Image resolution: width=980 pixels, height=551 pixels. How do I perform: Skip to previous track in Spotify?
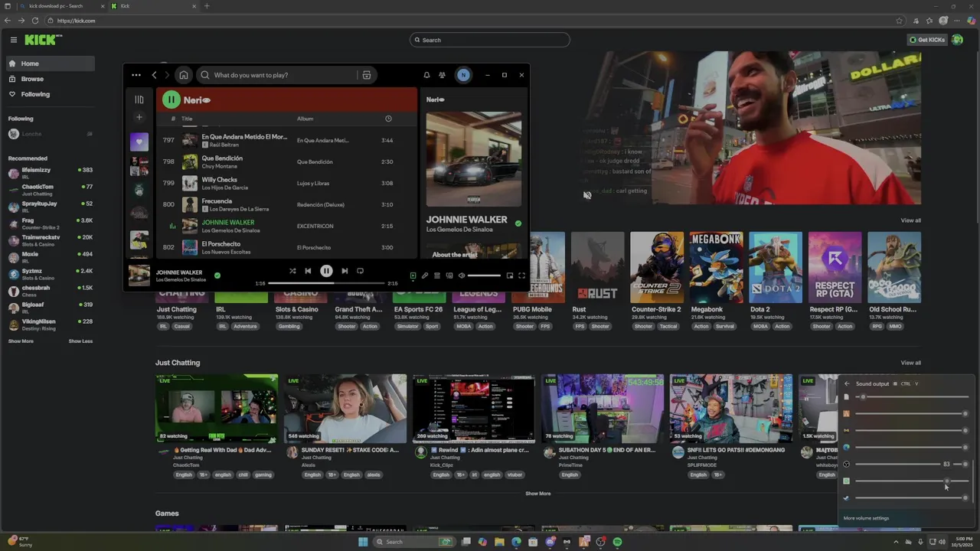(308, 271)
